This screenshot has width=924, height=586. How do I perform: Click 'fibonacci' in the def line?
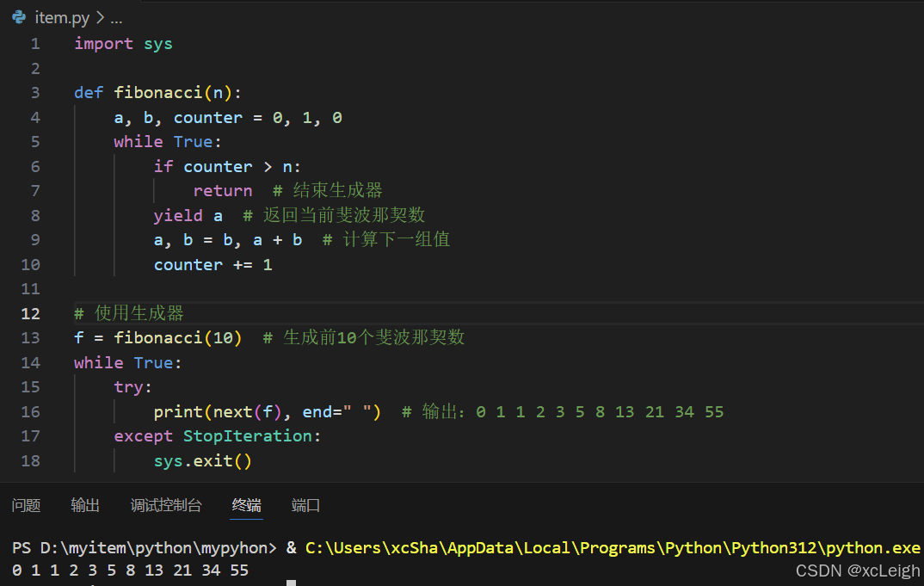coord(158,93)
